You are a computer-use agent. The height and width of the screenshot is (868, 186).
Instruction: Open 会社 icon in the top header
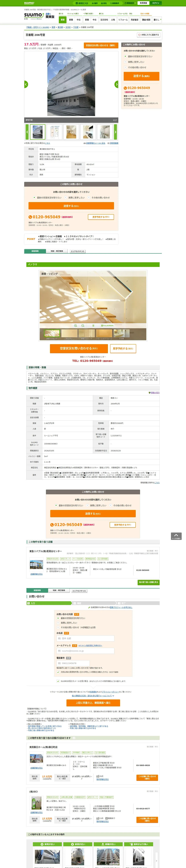click(x=104, y=3)
